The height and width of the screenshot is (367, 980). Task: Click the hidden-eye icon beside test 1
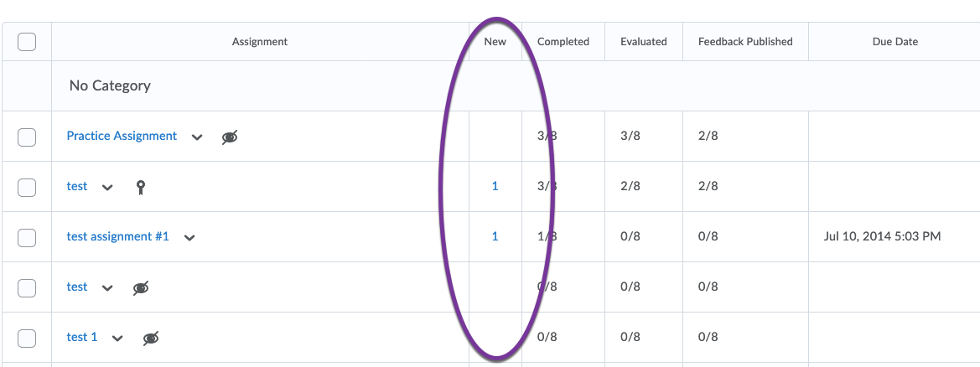(x=151, y=338)
